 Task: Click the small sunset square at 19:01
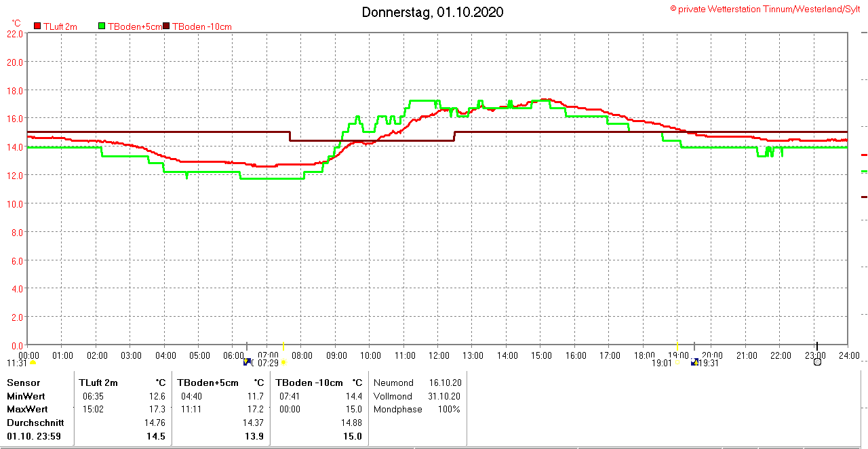click(676, 363)
